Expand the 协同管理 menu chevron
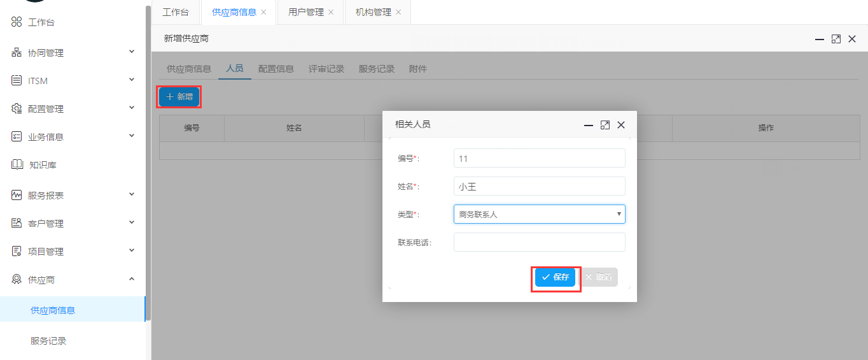 click(x=132, y=52)
